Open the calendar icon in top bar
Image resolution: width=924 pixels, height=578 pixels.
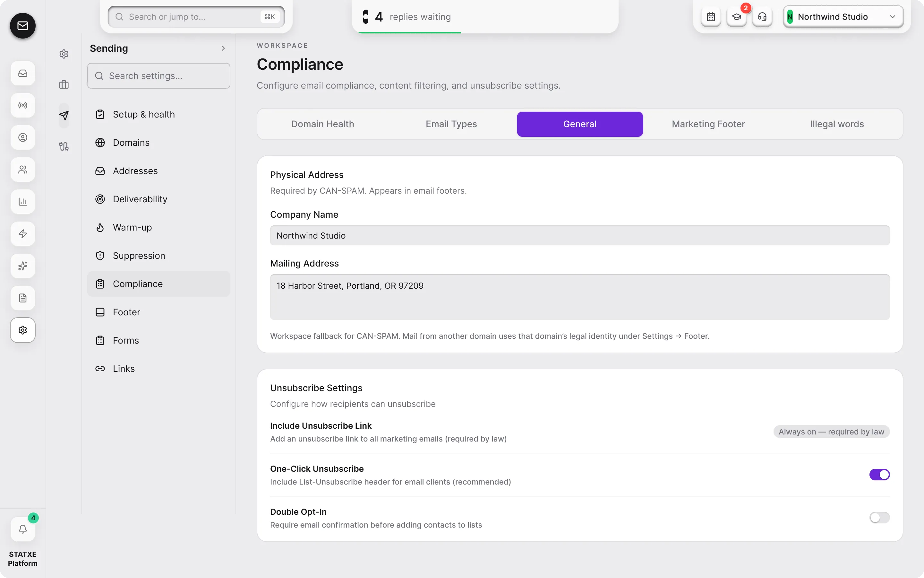point(711,17)
